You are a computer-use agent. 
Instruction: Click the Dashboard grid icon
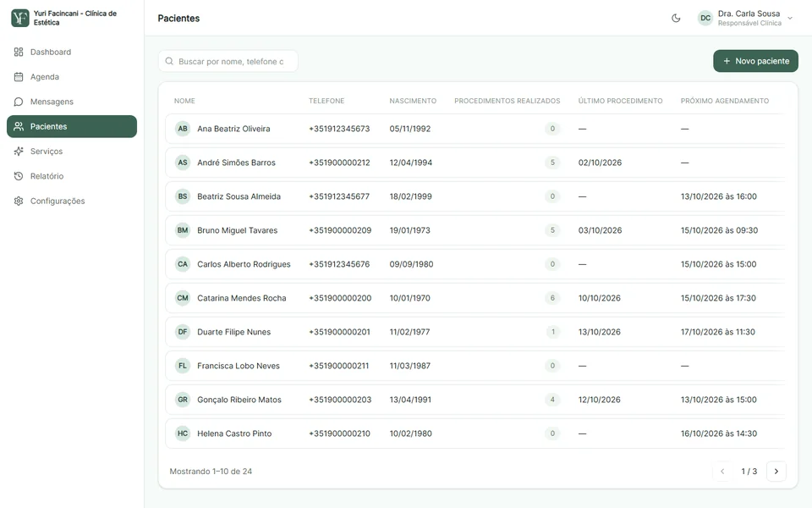(19, 52)
